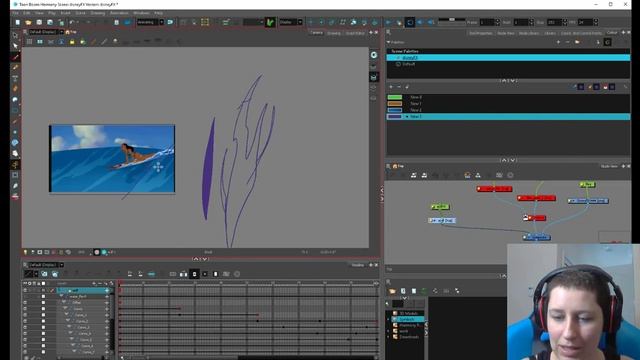Switch to the Drawing view tab
This screenshot has height=360, width=640.
pyautogui.click(x=334, y=33)
